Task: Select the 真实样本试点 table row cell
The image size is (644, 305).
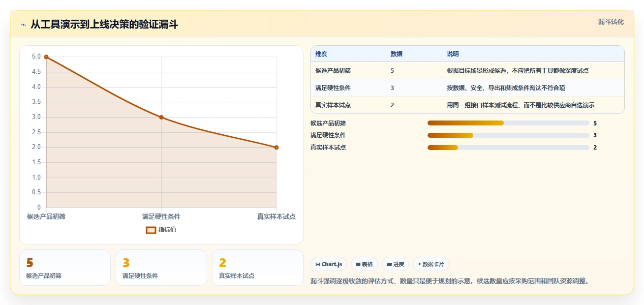Action: (333, 105)
